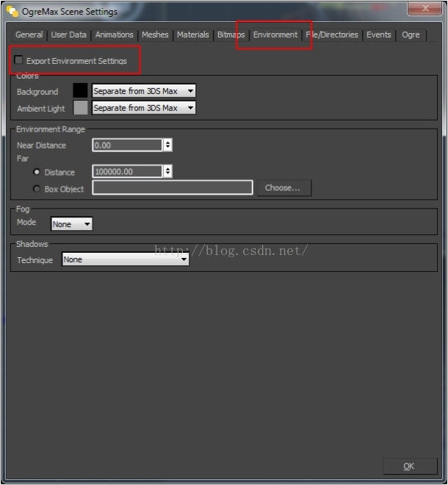Click the Far Distance value field
The image size is (448, 485).
tap(127, 171)
